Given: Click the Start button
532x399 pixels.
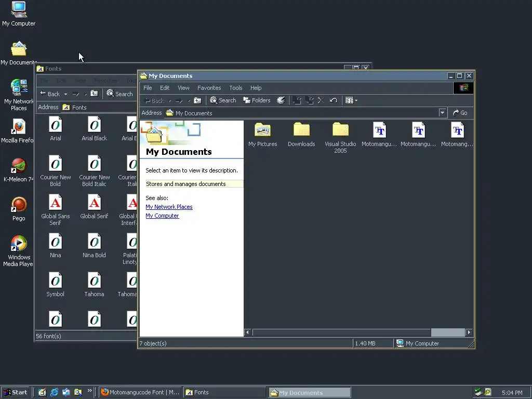Looking at the screenshot, I should [16, 392].
